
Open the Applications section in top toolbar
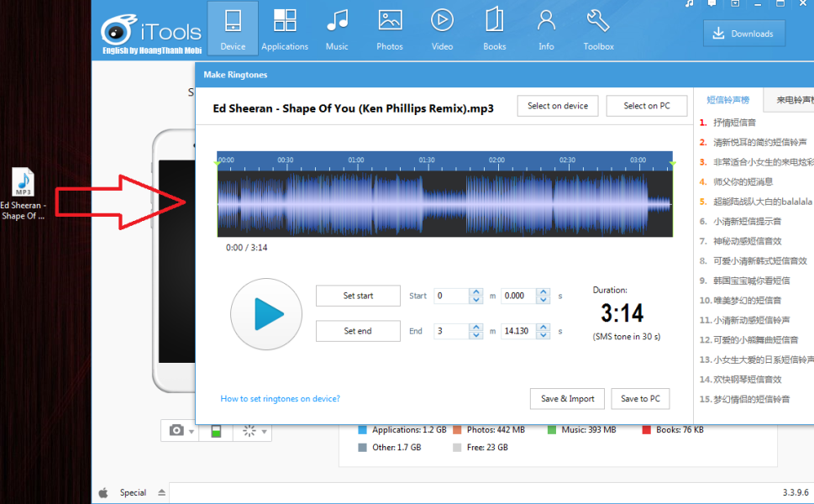coord(285,29)
